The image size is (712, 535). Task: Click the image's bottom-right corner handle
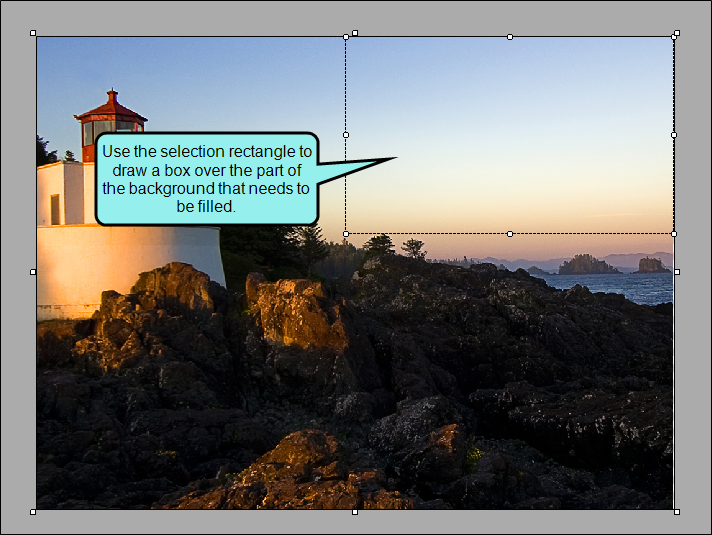[x=677, y=512]
